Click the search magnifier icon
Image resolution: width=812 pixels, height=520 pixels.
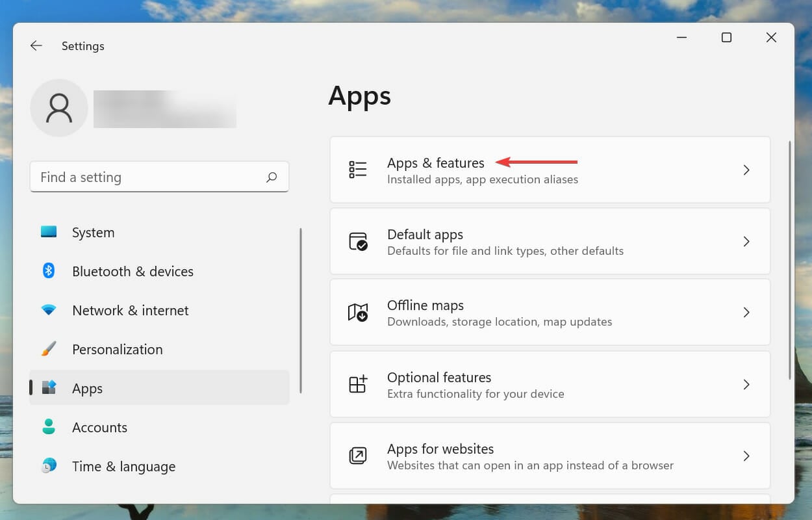(272, 177)
